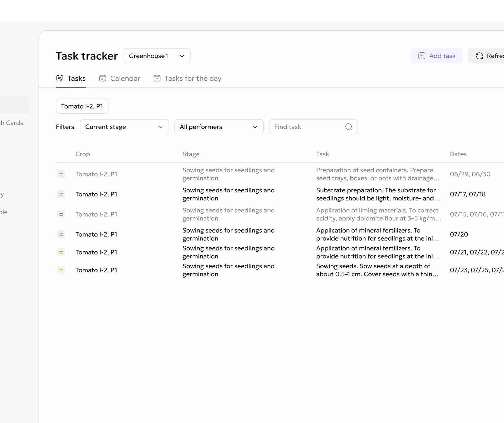Open the mineral fertilizers task dated 07/21

click(378, 252)
